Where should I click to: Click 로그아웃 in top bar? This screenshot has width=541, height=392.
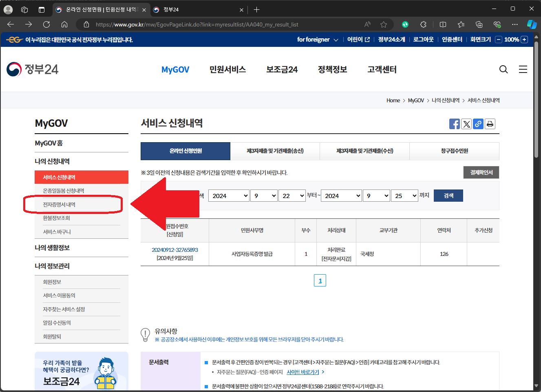[x=423, y=40]
